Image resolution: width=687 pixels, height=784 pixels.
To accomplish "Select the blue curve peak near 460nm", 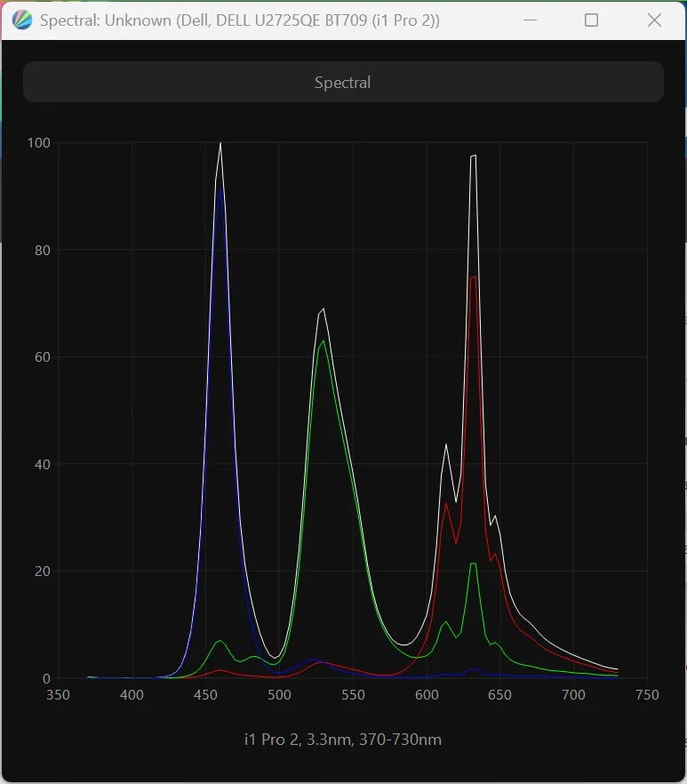I will pyautogui.click(x=220, y=188).
